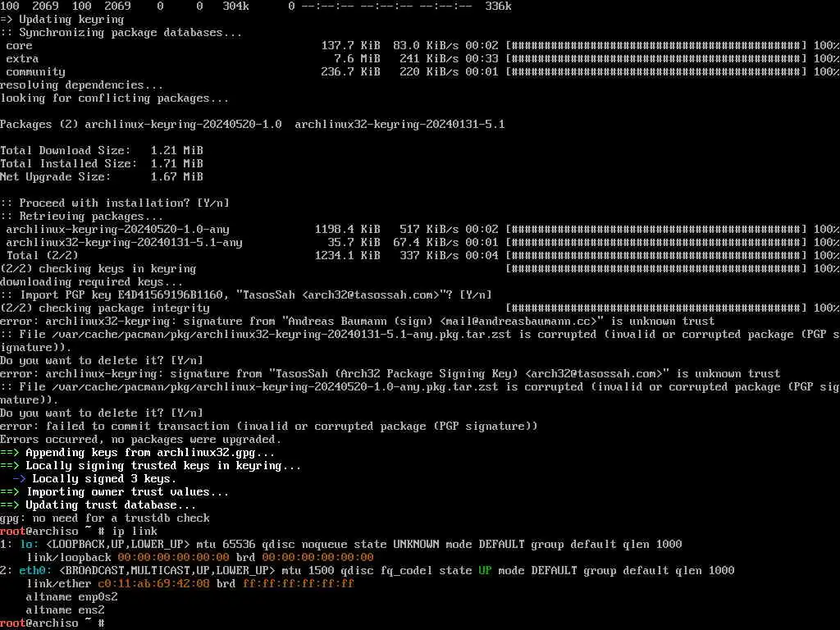Click 'Updating trust database...' line
Image resolution: width=840 pixels, height=630 pixels.
(98, 505)
